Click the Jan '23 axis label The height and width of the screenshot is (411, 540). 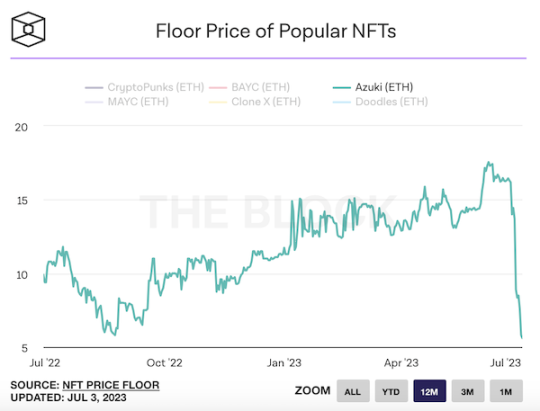[x=284, y=363]
